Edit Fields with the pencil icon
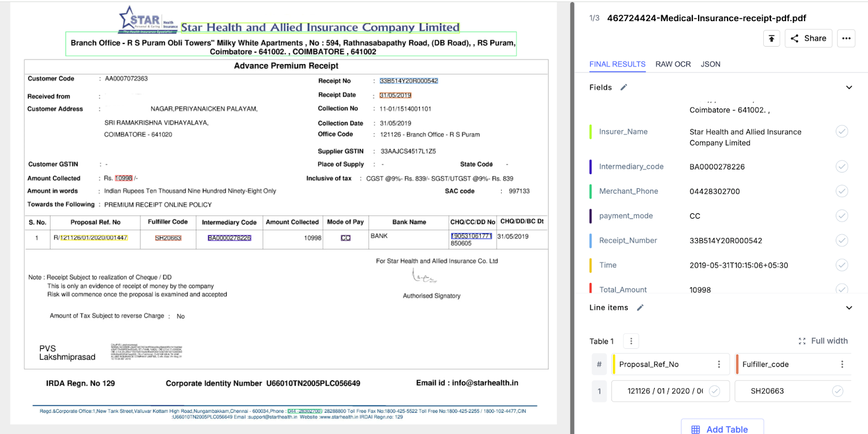Viewport: 868px width, 434px height. point(624,87)
